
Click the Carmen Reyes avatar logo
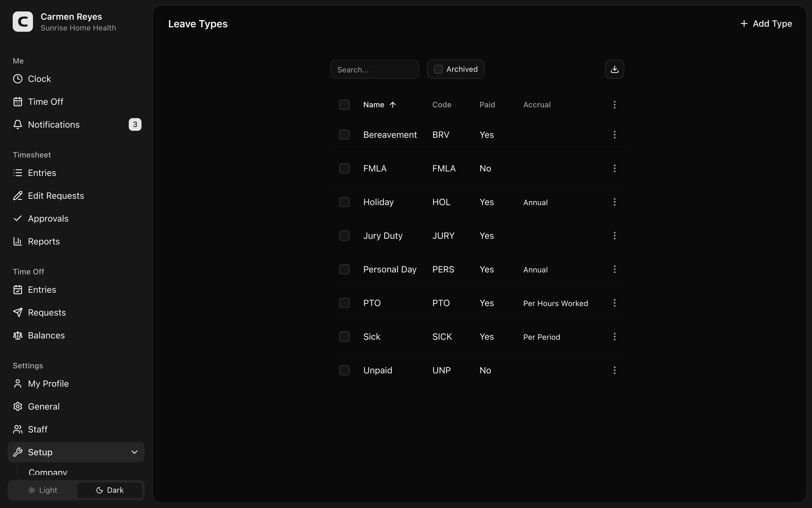tap(23, 22)
